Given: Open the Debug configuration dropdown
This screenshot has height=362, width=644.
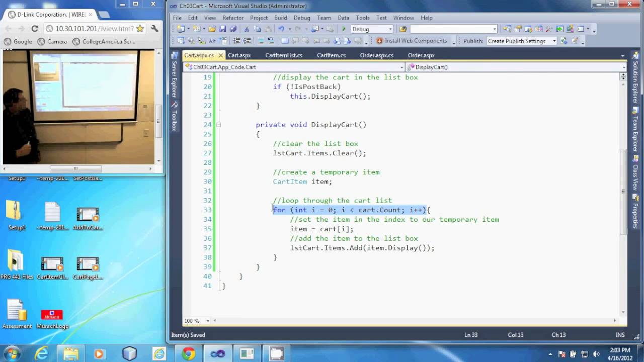Looking at the screenshot, I should coord(390,29).
